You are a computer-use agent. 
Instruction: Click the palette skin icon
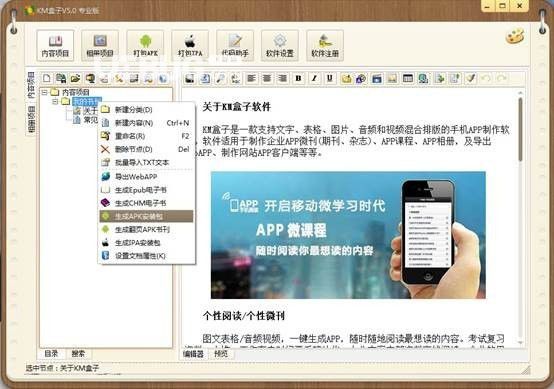click(515, 36)
